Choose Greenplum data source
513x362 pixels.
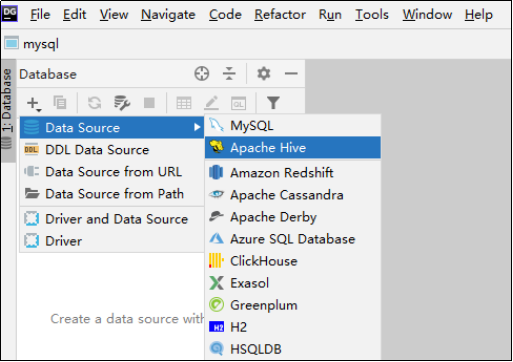293,305
